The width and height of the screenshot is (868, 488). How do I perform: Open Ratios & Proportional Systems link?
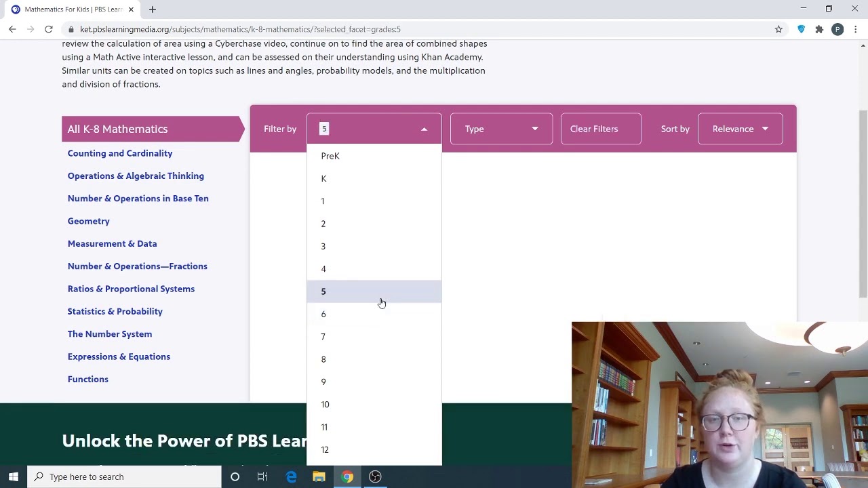point(131,289)
